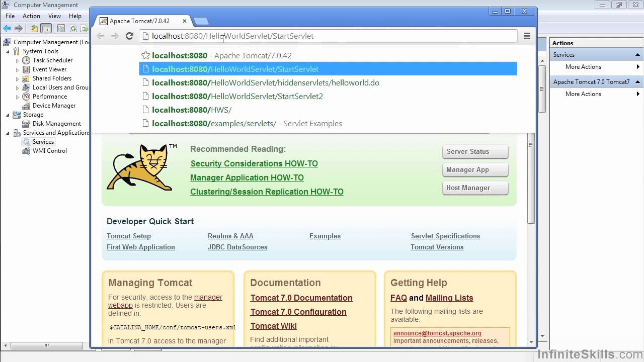Click the tree pane horizontal scrollbar thumb
Image resolution: width=644 pixels, height=362 pixels.
(47, 345)
